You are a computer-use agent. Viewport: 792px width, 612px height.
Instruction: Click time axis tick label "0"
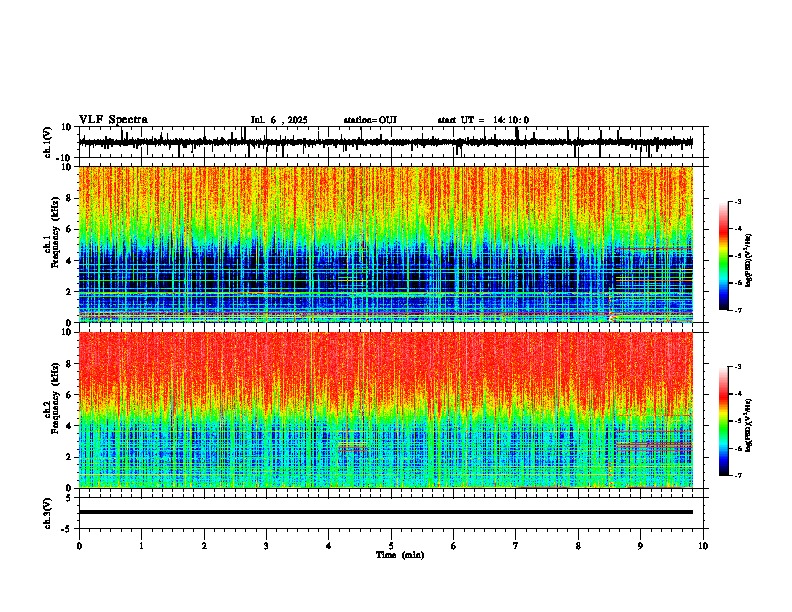pyautogui.click(x=79, y=546)
